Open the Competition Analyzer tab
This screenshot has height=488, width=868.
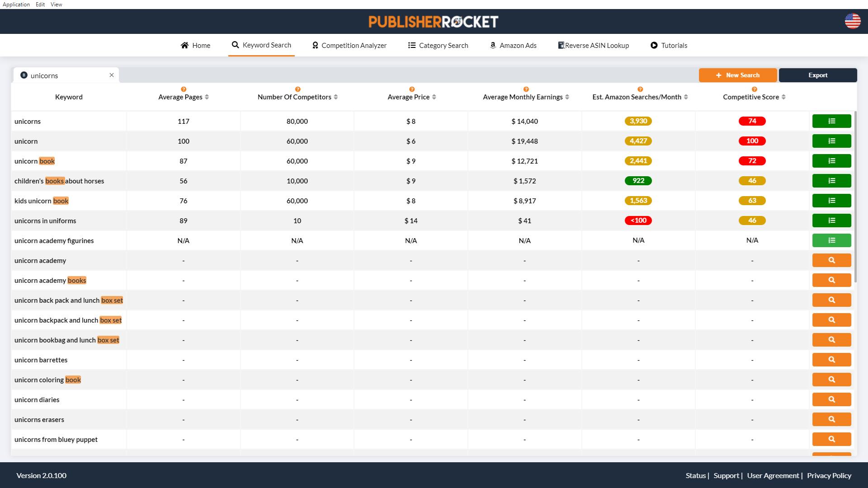click(349, 45)
